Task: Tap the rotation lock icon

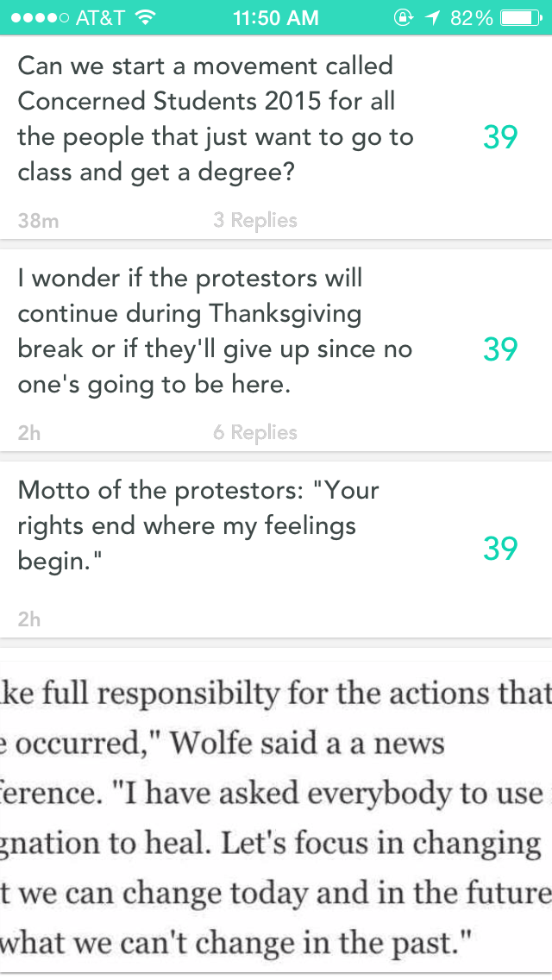Action: [402, 17]
